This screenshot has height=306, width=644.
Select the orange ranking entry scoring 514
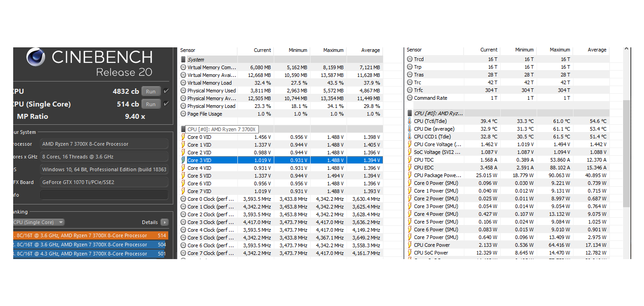click(x=91, y=235)
